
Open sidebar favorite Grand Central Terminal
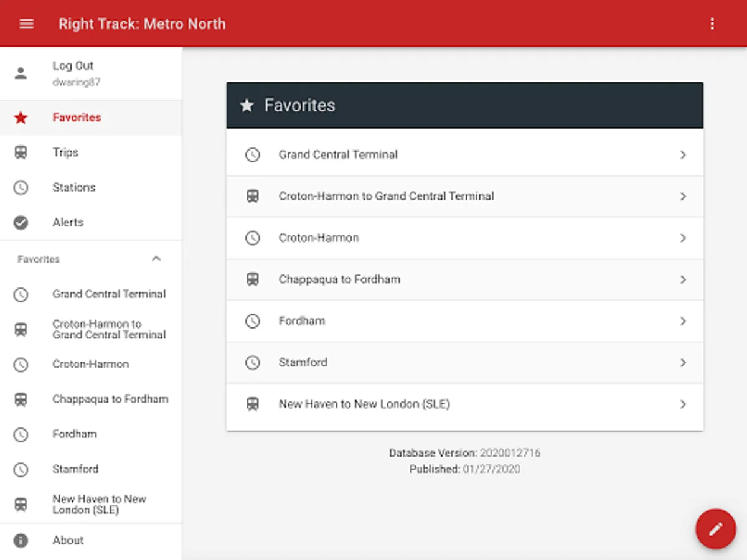tap(91, 294)
